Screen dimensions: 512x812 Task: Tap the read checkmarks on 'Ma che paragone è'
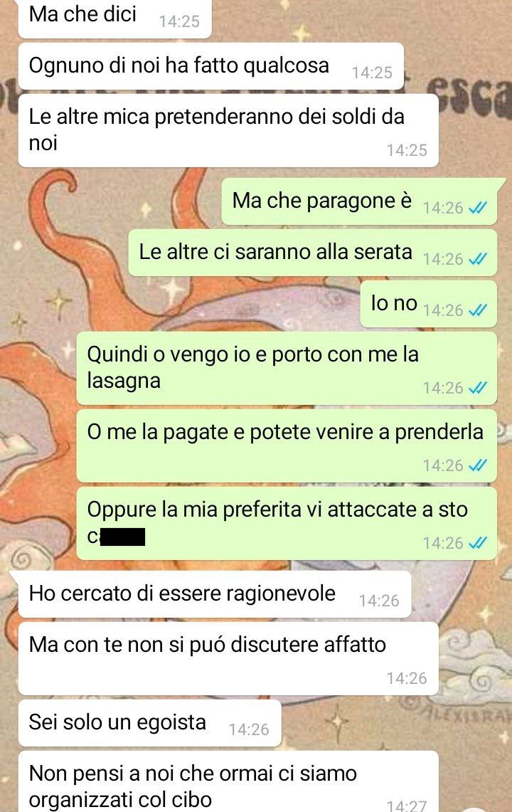click(476, 208)
